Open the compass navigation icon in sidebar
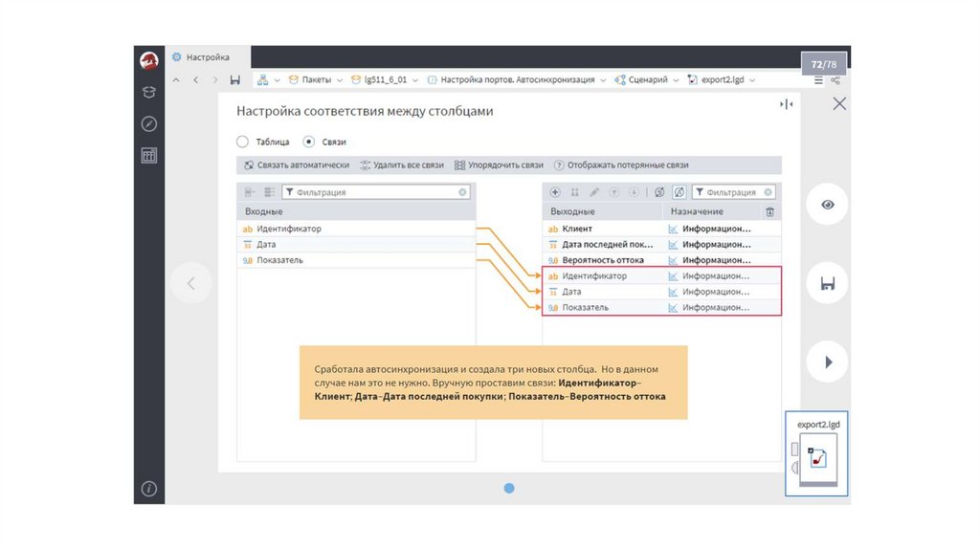Image resolution: width=980 pixels, height=549 pixels. (148, 123)
